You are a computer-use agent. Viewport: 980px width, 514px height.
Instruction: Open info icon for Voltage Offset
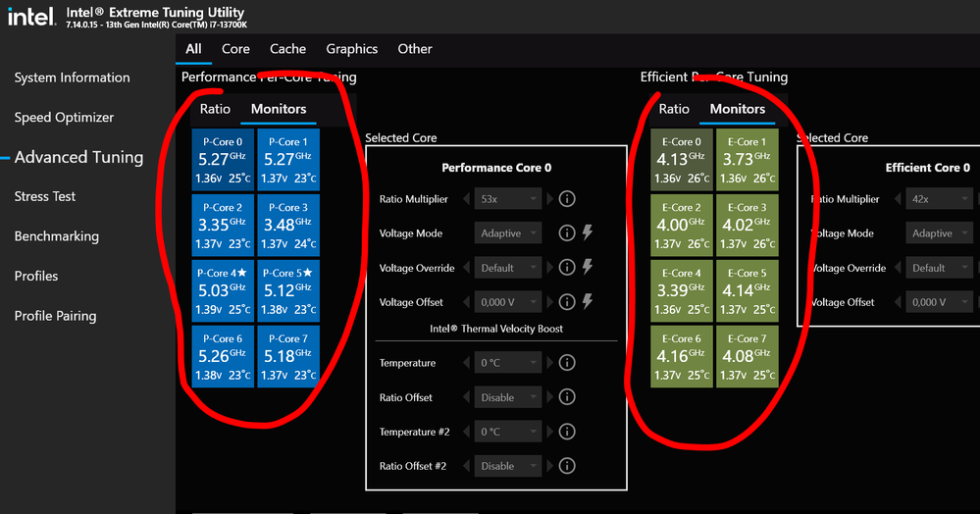(x=567, y=302)
